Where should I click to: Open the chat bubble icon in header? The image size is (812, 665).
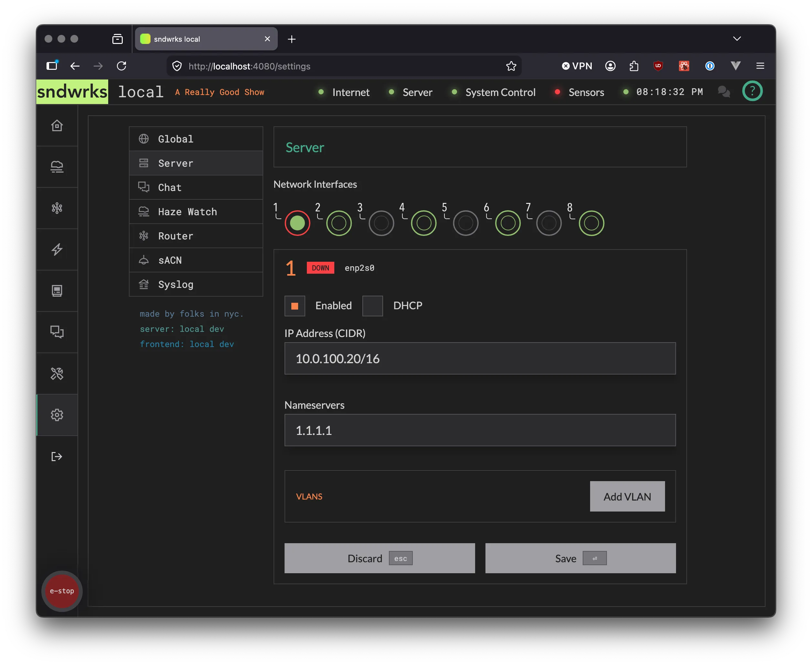click(x=724, y=92)
